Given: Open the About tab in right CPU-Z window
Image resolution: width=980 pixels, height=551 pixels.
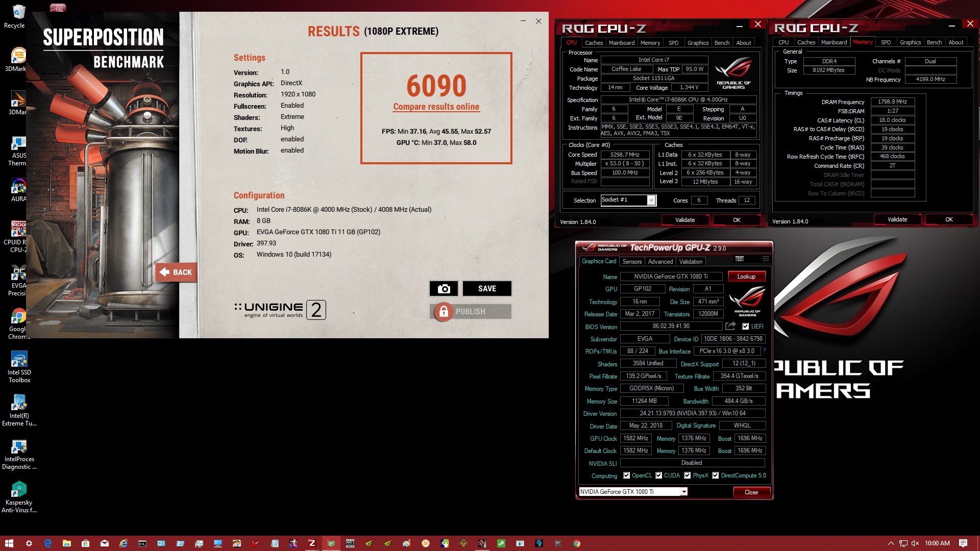Looking at the screenshot, I should tap(955, 42).
